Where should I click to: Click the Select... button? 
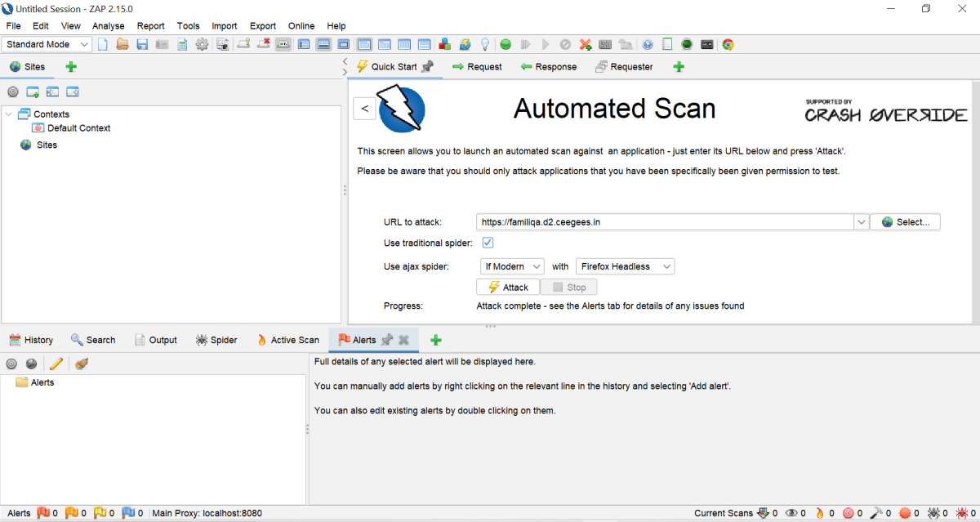click(x=906, y=221)
